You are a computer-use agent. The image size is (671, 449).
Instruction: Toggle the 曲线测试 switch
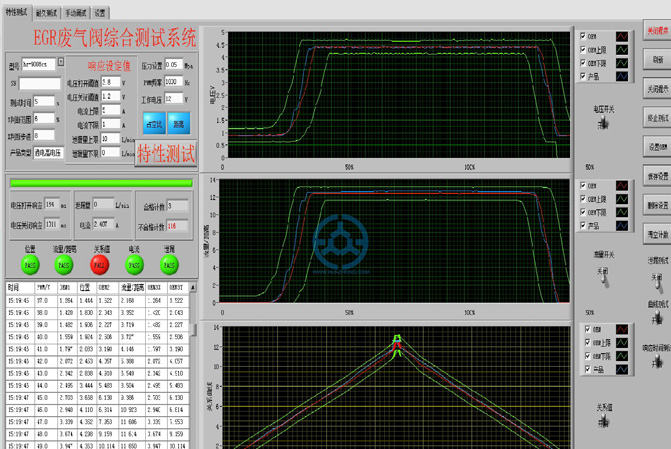(x=657, y=318)
